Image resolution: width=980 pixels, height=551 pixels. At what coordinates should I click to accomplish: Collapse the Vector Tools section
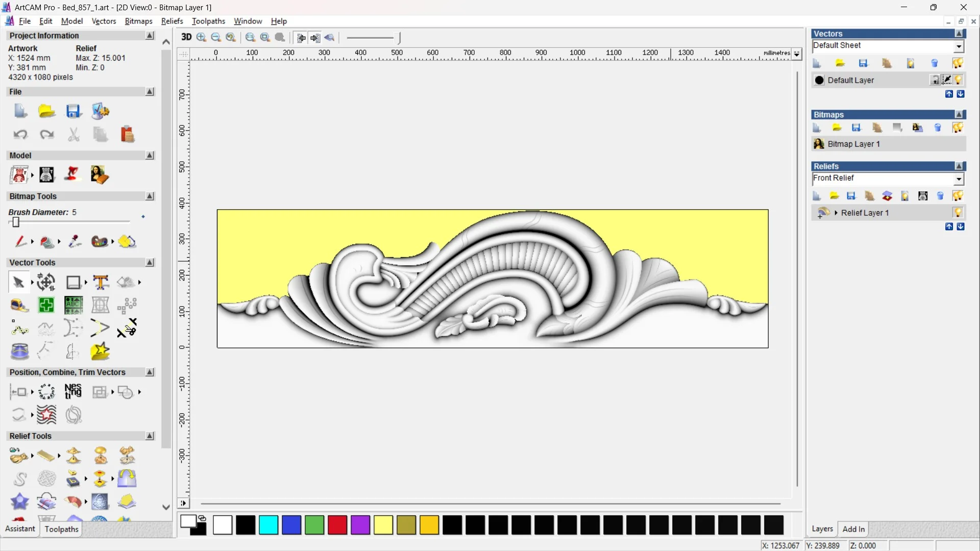pyautogui.click(x=150, y=262)
